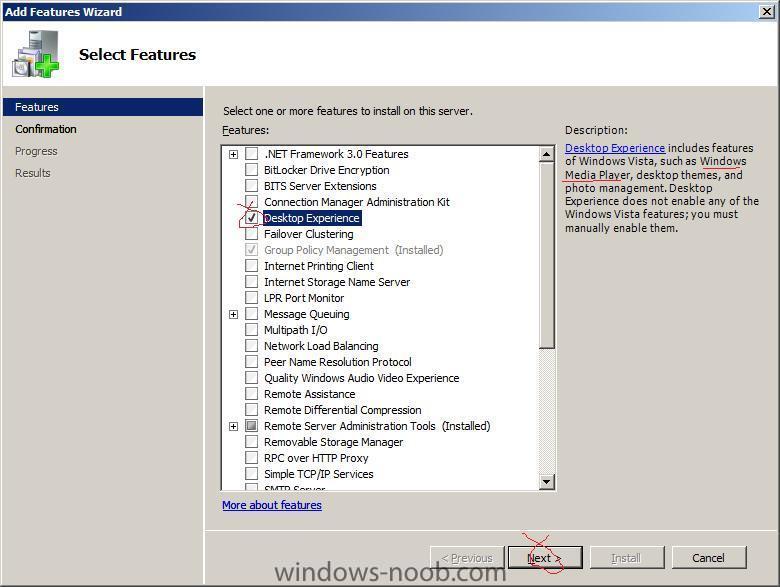The image size is (780, 587).
Task: Click the features list scroll up arrow
Action: click(x=547, y=154)
